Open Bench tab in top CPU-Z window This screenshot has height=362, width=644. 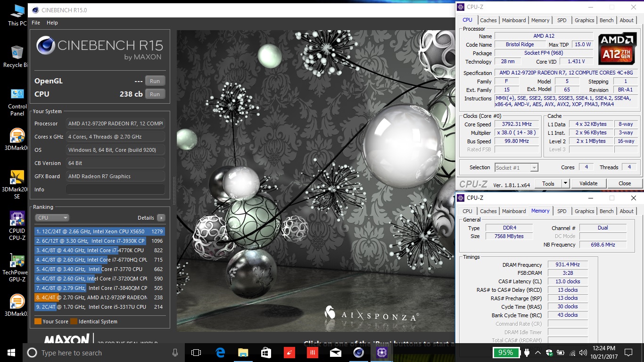[607, 20]
